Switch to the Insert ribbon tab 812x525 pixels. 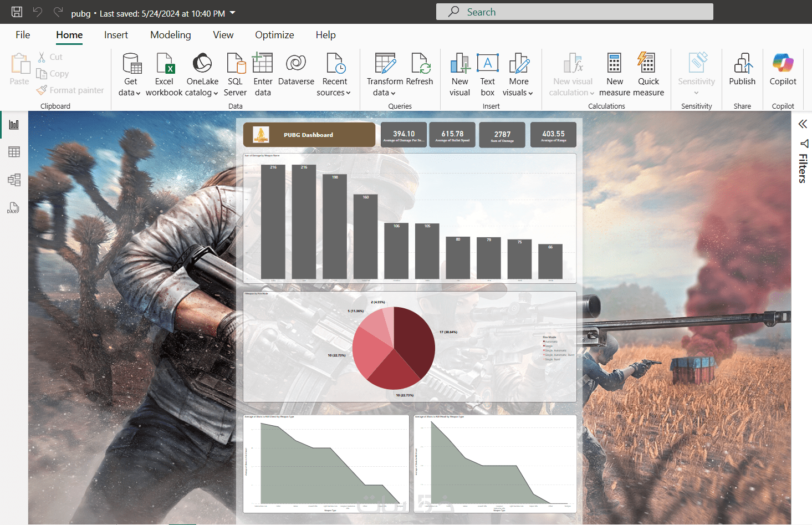pyautogui.click(x=116, y=35)
